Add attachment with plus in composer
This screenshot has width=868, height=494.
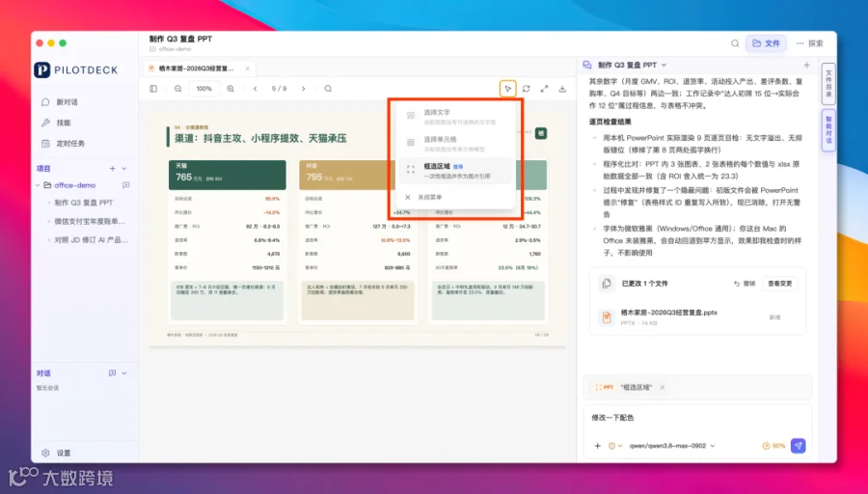pyautogui.click(x=597, y=446)
